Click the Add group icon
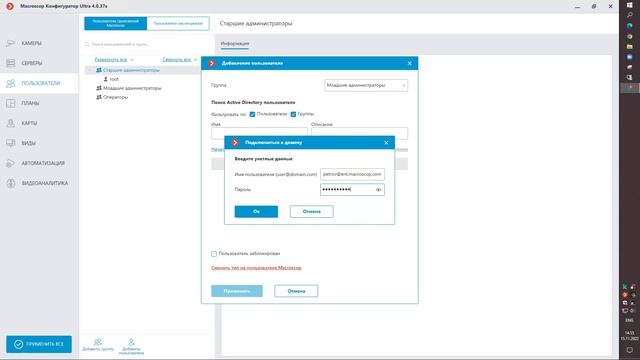This screenshot has height=360, width=640. (98, 342)
